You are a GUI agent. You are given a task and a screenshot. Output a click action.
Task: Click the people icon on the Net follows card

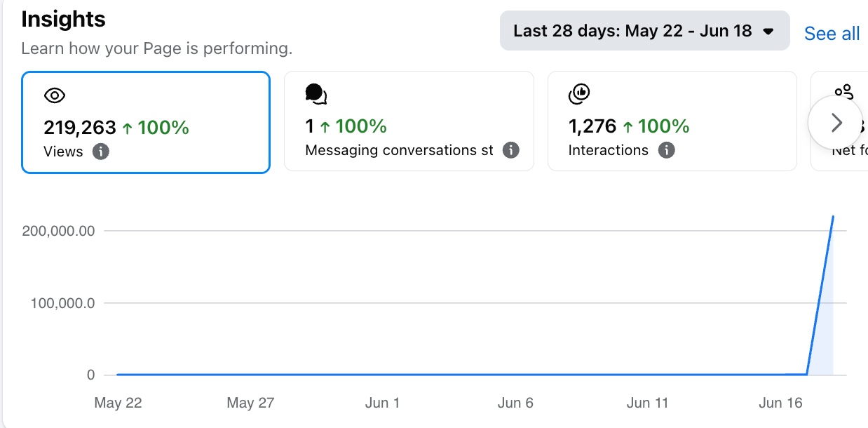[843, 92]
